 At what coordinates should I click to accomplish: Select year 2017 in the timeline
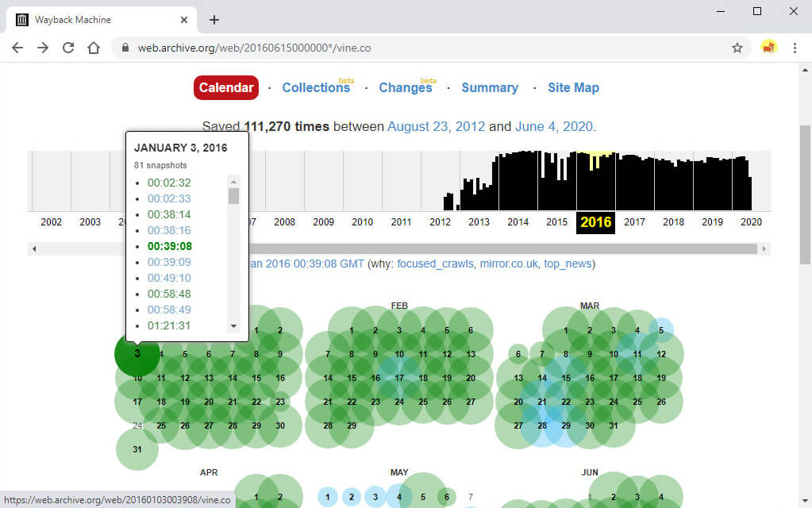(634, 222)
